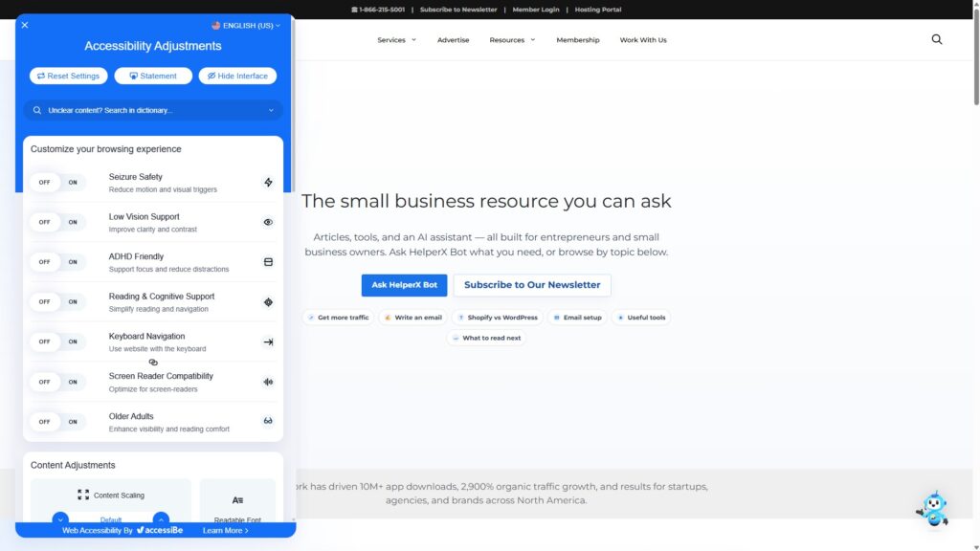
Task: Click the magnifier icon in dictionary search
Action: pos(37,111)
